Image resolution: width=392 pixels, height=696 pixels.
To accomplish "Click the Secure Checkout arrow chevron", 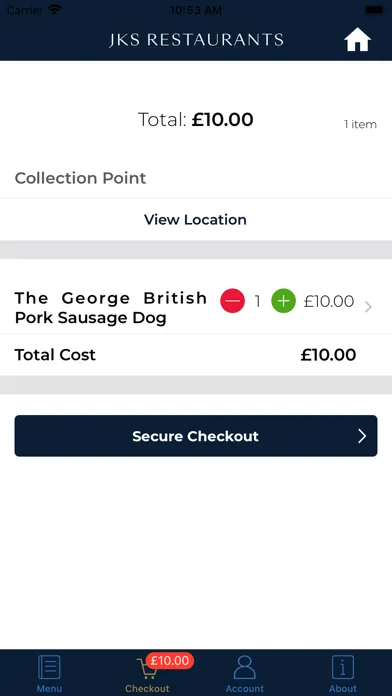I will point(362,436).
